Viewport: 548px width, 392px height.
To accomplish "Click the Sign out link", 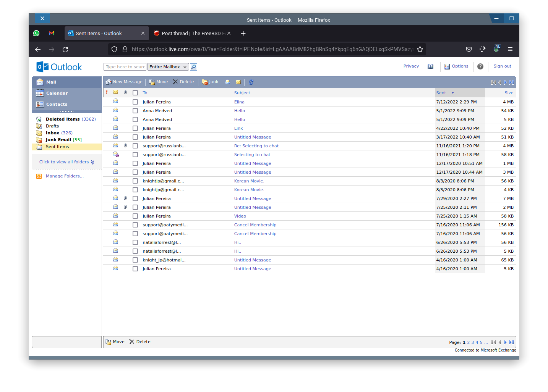I will pyautogui.click(x=502, y=66).
